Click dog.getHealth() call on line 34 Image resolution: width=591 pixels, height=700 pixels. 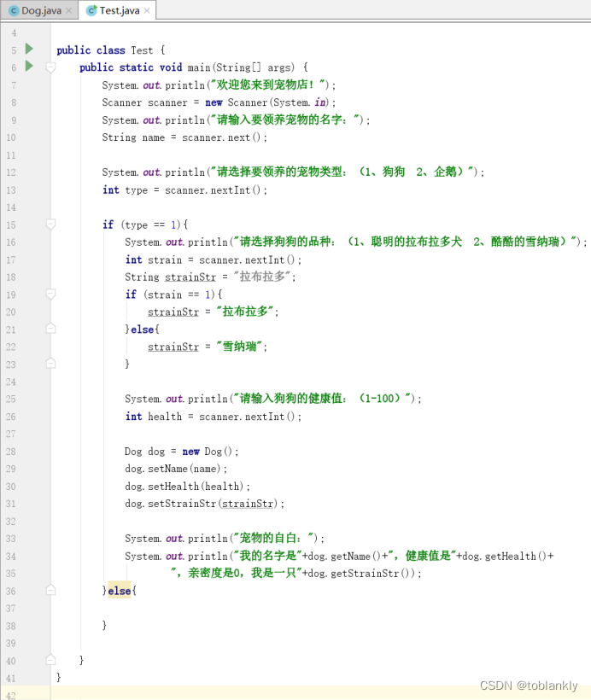tap(505, 557)
